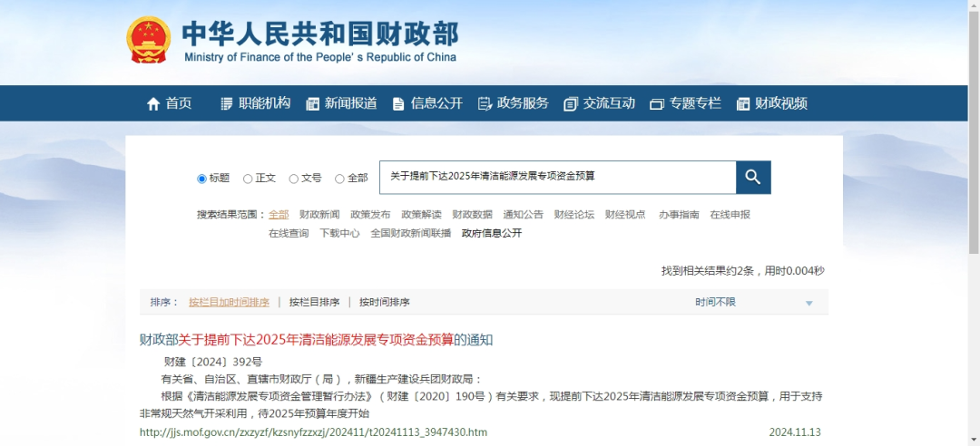This screenshot has height=446, width=980.
Task: Click the 政务服务 edit icon
Action: pyautogui.click(x=485, y=104)
